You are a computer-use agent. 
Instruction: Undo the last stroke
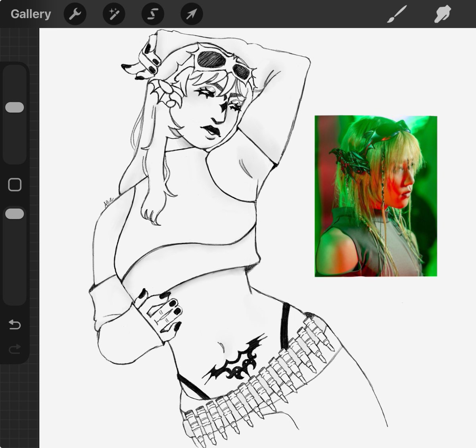pos(15,325)
